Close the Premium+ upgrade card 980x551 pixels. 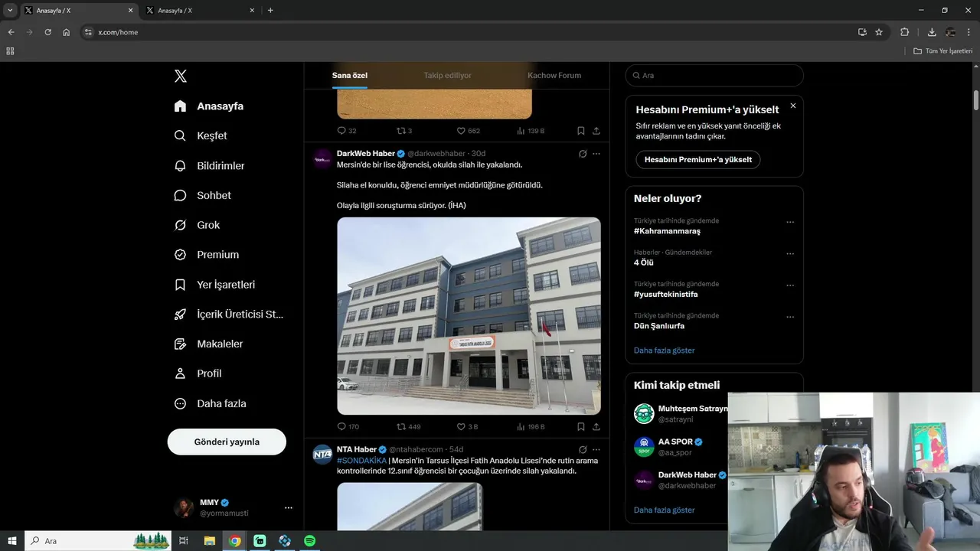[793, 106]
